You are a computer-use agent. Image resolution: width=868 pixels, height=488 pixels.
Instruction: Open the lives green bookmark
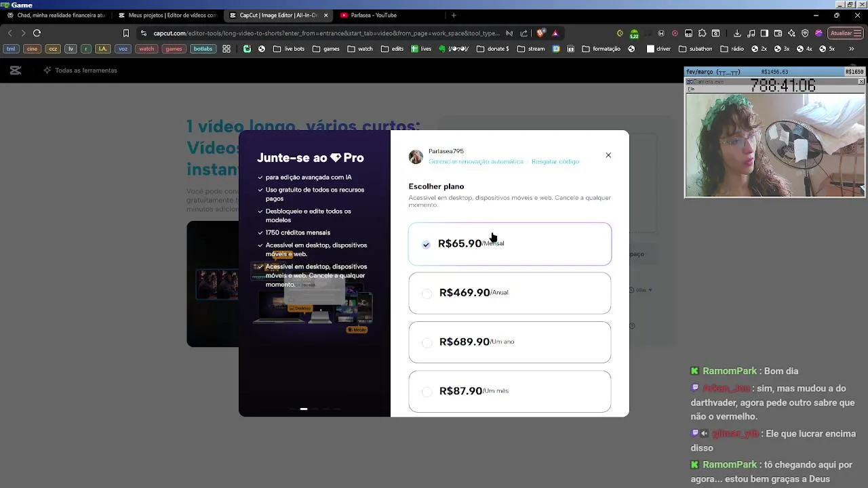421,49
